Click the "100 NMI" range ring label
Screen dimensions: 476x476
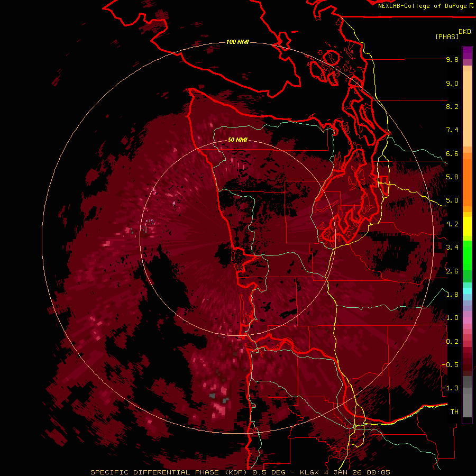(x=237, y=42)
